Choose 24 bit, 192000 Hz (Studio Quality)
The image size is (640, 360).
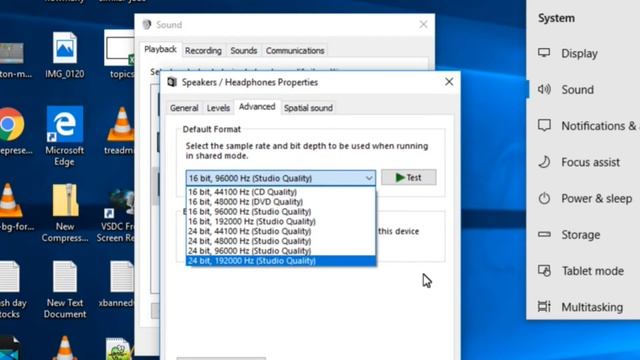[281, 261]
